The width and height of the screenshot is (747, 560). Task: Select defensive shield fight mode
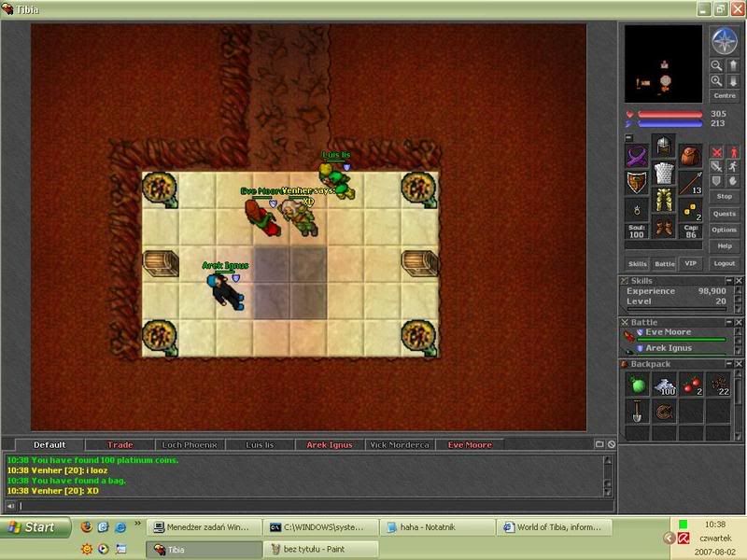point(716,181)
